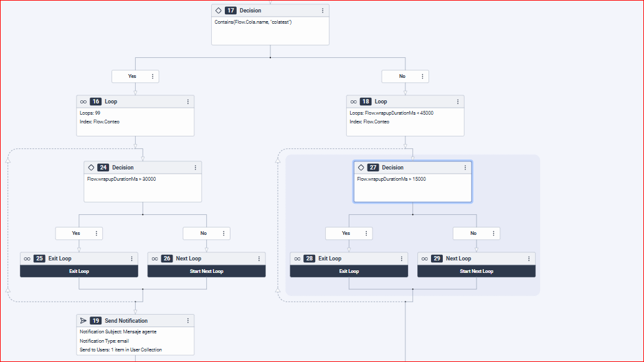
Task: Open the kebab menu on Next Loop 26
Action: tap(258, 259)
